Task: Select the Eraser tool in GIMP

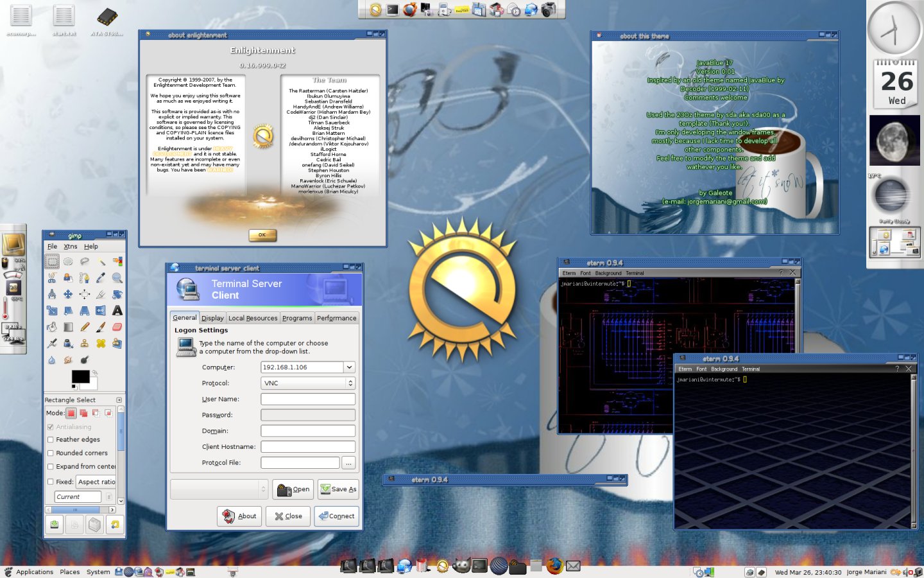Action: [x=117, y=327]
